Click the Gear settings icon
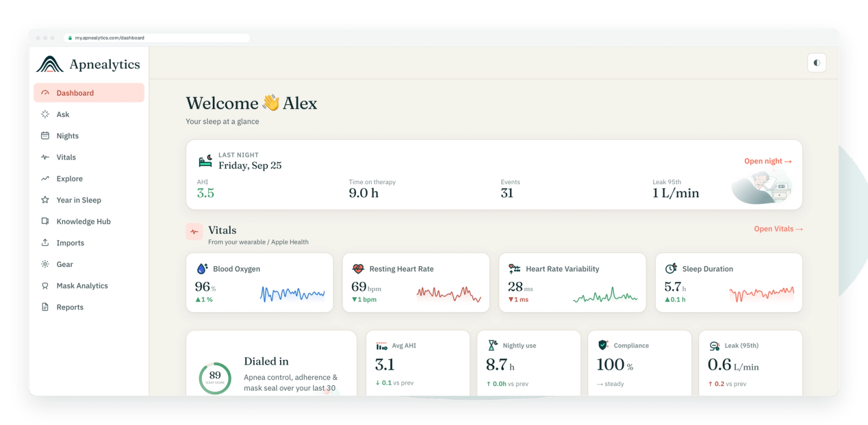 pyautogui.click(x=45, y=264)
